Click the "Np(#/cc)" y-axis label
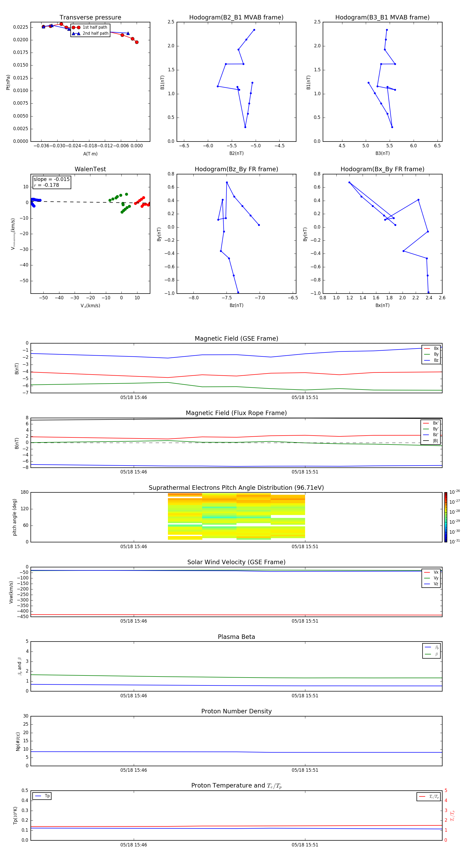Viewport: 473px width, 868px height. (x=18, y=741)
